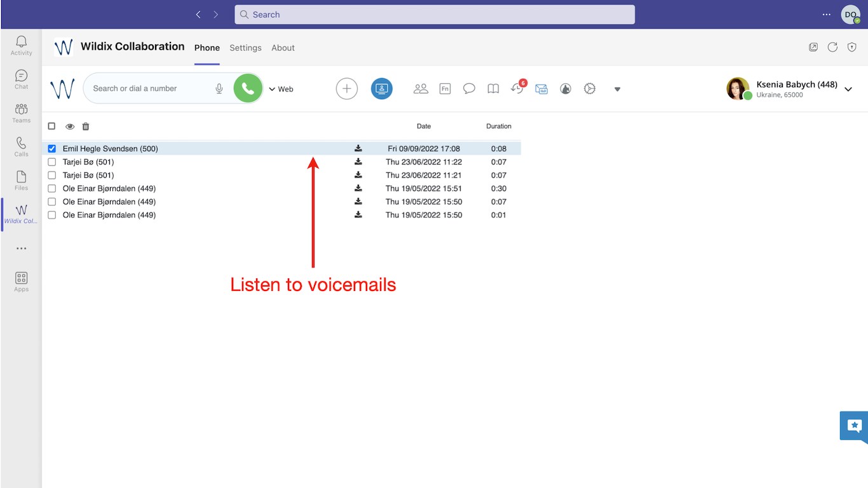Screen dimensions: 868x488
Task: Download the 0:07 Ole Einar Bjørndalen voicemail
Action: tap(358, 201)
